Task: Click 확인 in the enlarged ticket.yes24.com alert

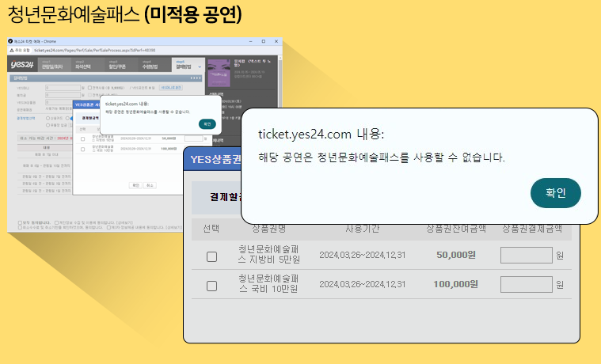Action: [555, 193]
